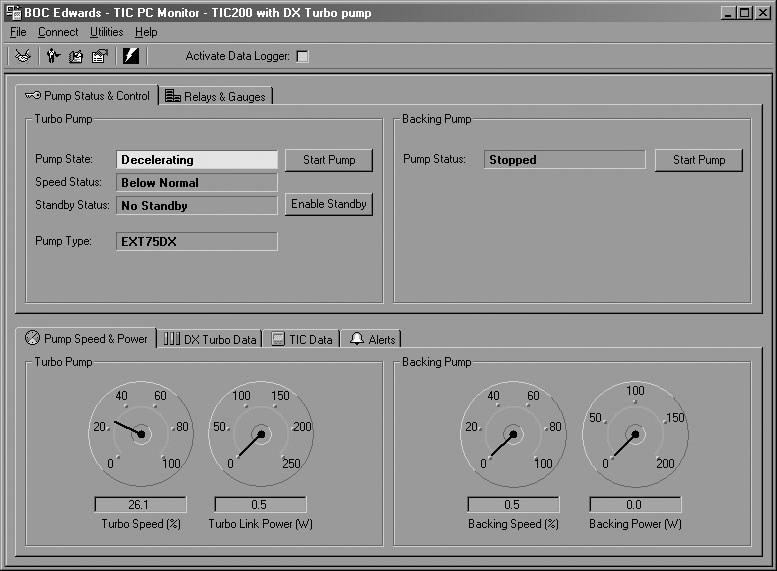The image size is (777, 571).
Task: Click the 0.5 Turbo Link Power value box
Action: (x=260, y=505)
